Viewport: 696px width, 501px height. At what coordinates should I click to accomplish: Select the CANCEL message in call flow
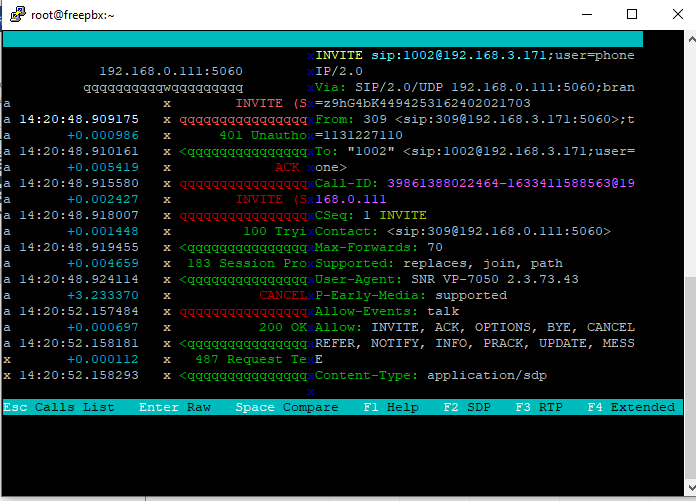click(x=283, y=295)
